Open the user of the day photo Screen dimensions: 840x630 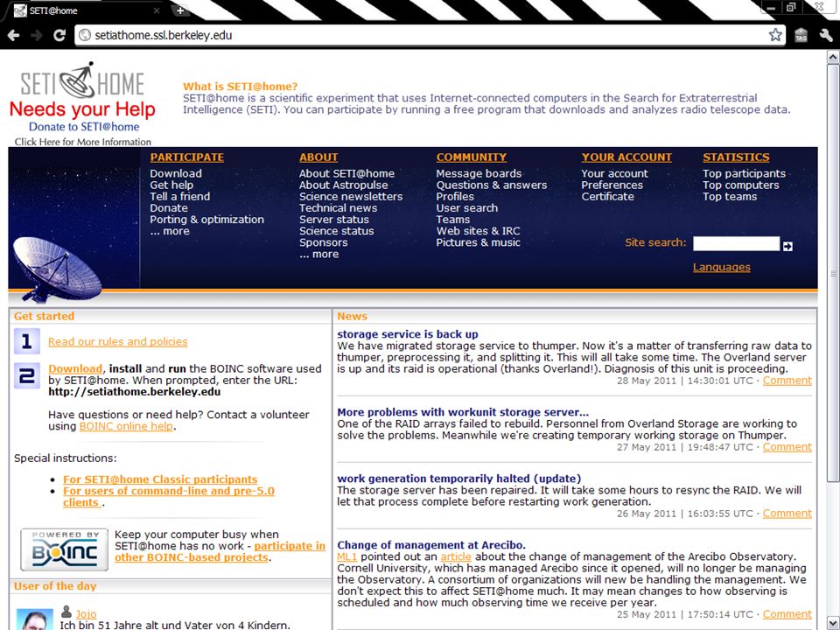(x=35, y=619)
